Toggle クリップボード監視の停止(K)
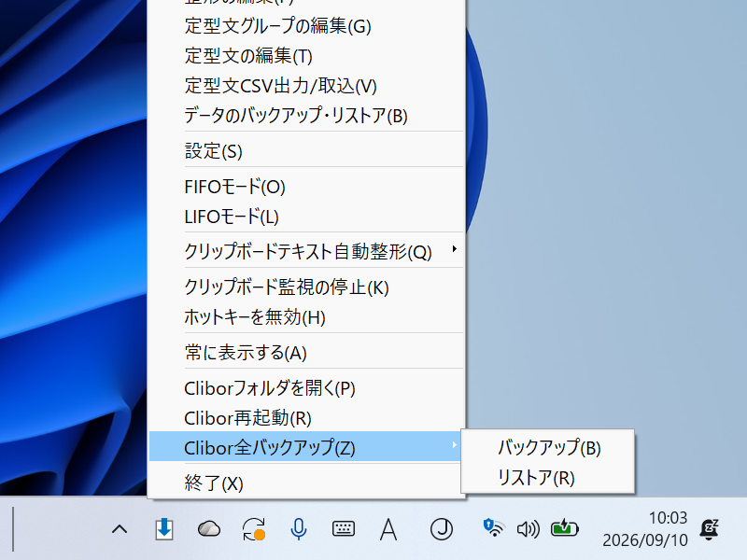The height and width of the screenshot is (560, 747). coord(306,287)
